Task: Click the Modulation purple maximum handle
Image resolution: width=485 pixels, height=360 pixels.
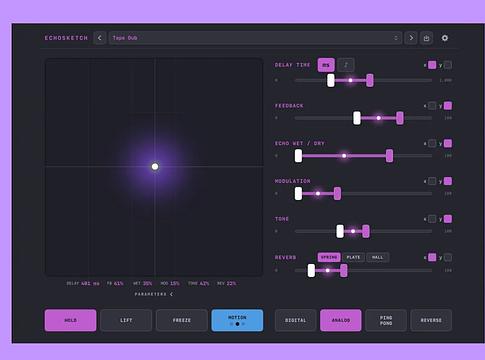Action: coord(337,193)
